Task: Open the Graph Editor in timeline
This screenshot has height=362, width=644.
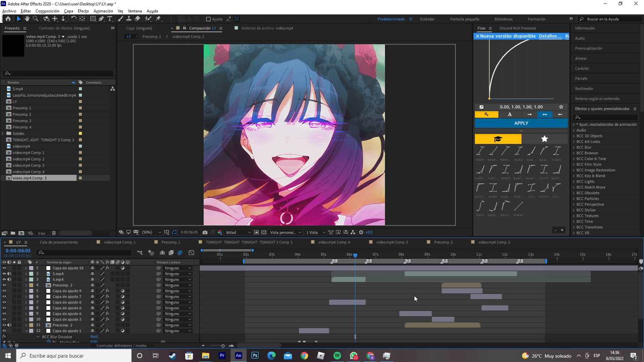Action: point(191,253)
